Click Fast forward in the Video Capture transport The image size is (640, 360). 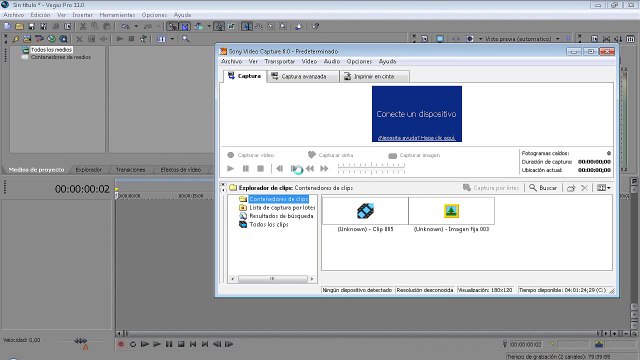click(x=324, y=168)
